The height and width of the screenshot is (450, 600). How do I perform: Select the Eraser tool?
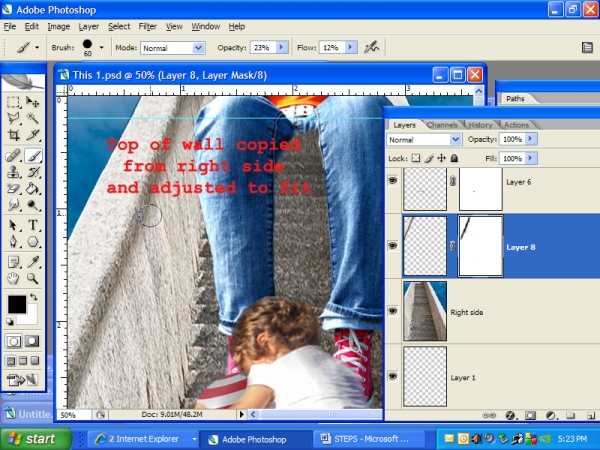(x=13, y=189)
